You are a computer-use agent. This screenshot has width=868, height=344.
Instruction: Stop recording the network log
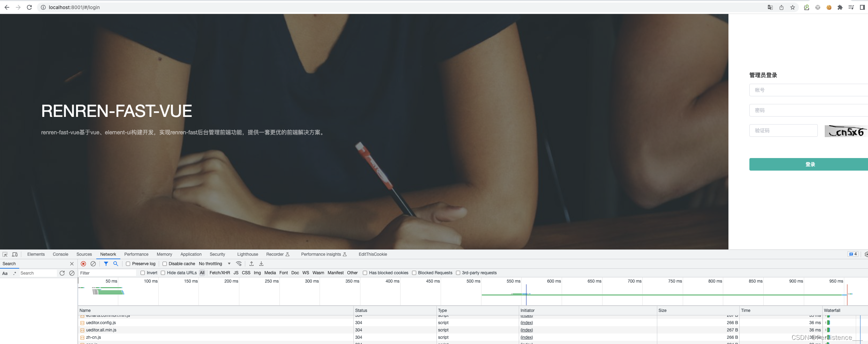pyautogui.click(x=83, y=264)
